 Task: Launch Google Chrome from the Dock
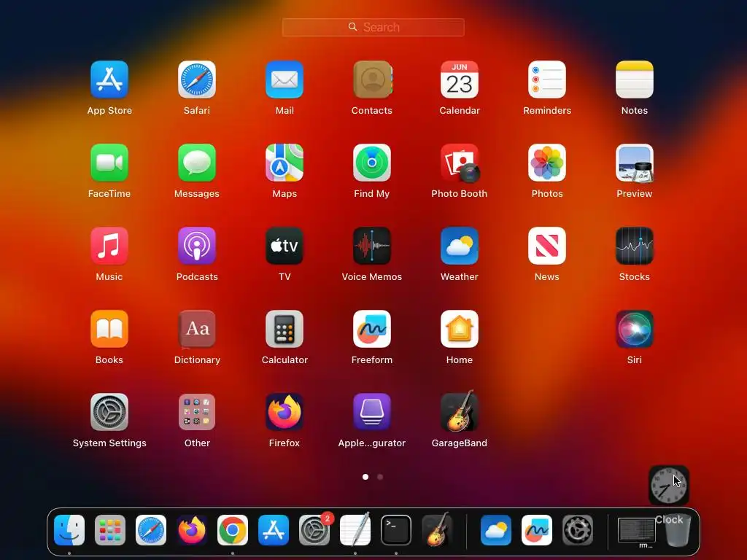[233, 530]
